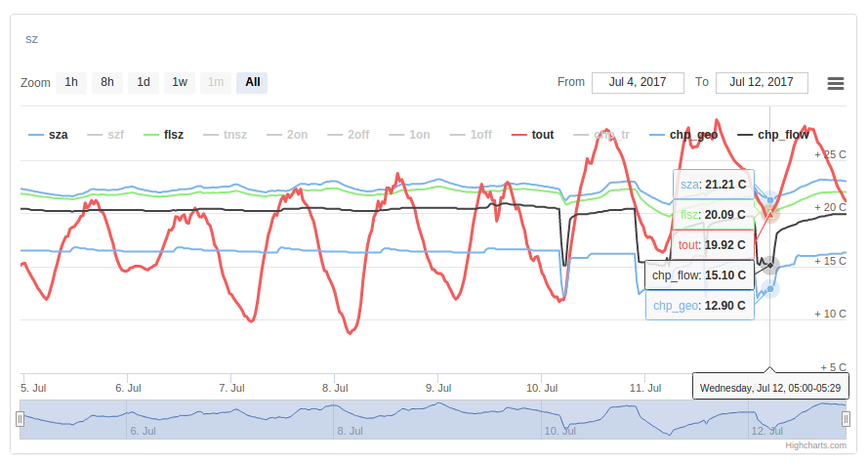
Task: Hide the tout series in legend
Action: click(x=532, y=135)
